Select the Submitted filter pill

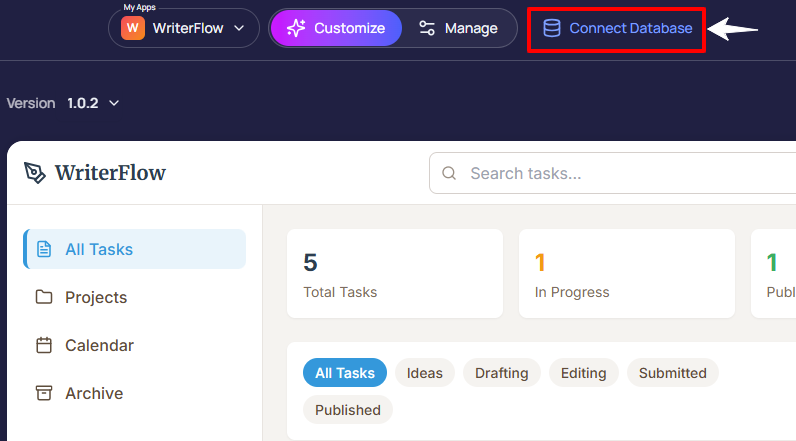pos(672,373)
